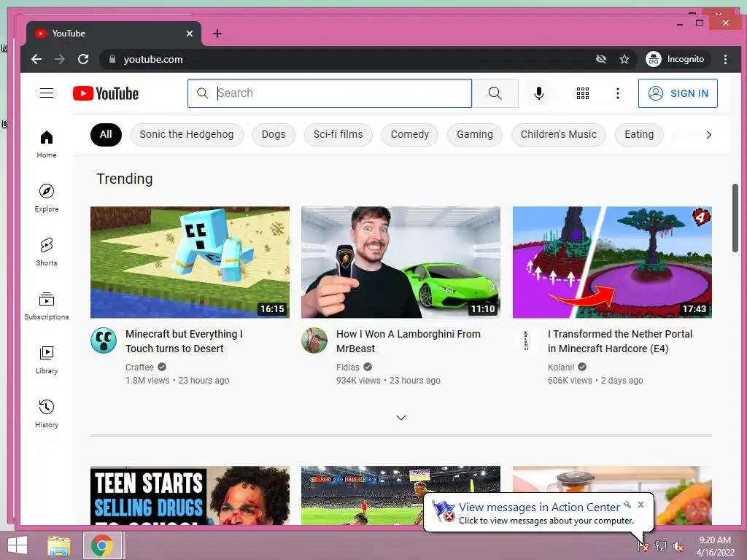The image size is (747, 560).
Task: Focus the YouTube search field
Action: (330, 93)
